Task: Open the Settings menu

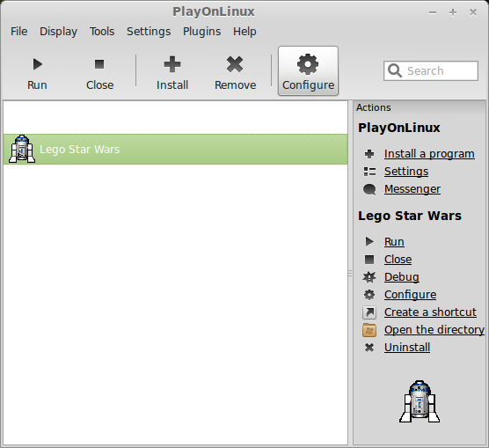Action: tap(149, 32)
